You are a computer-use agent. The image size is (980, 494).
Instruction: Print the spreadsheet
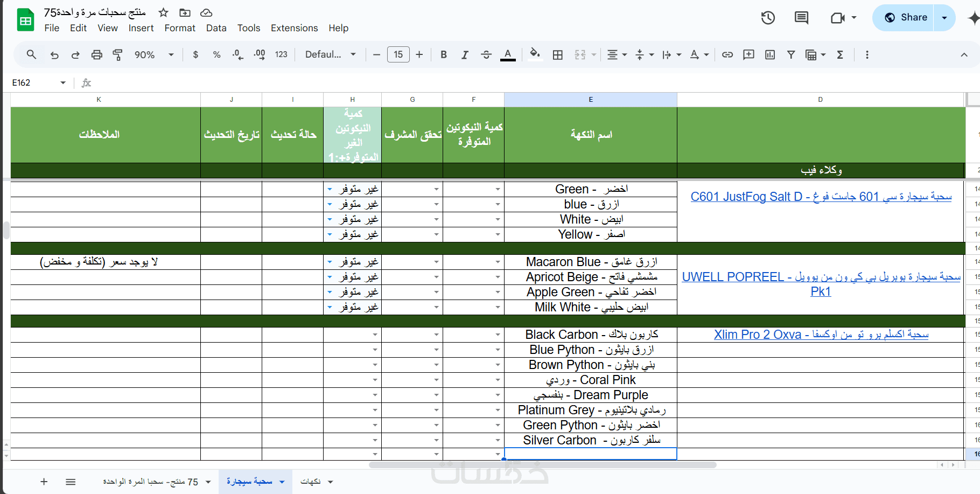(x=96, y=54)
